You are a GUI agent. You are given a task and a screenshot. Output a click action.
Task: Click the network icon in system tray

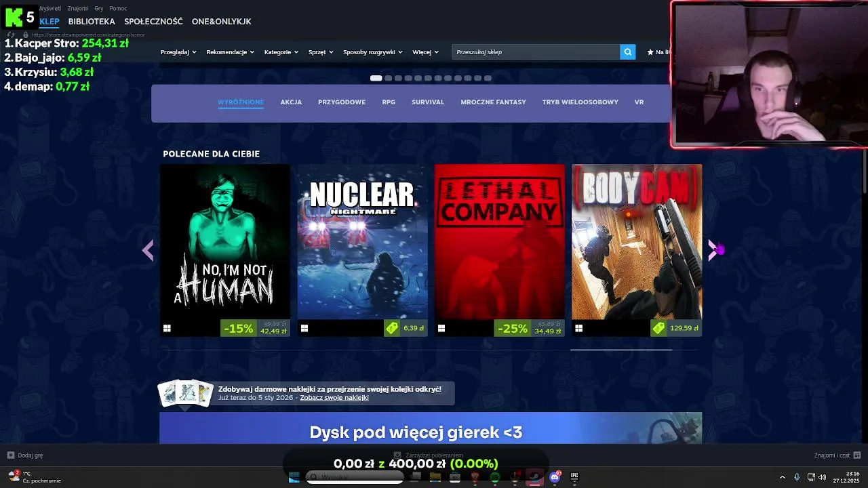pyautogui.click(x=811, y=477)
